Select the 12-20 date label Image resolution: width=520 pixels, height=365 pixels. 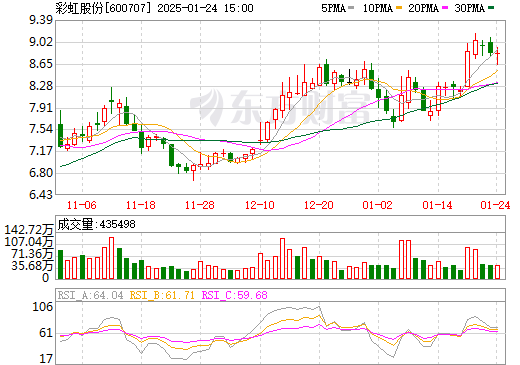tap(319, 205)
